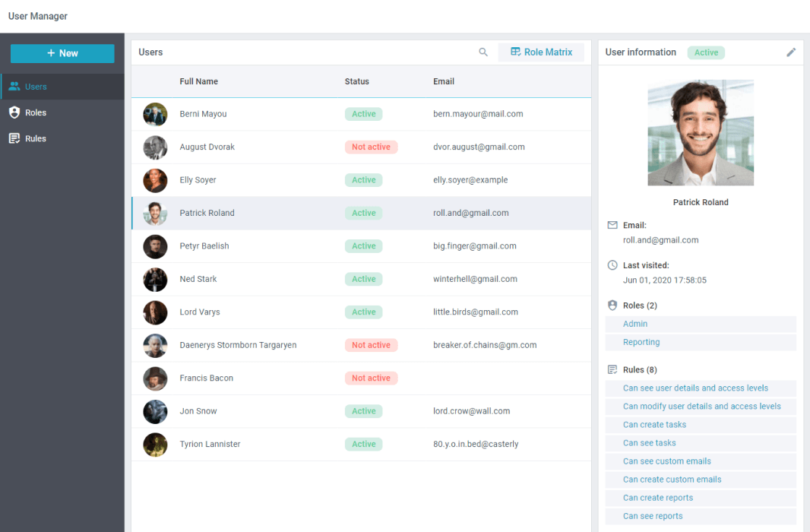810x532 pixels.
Task: Click Patrick Roland's large profile photo
Action: click(x=701, y=132)
